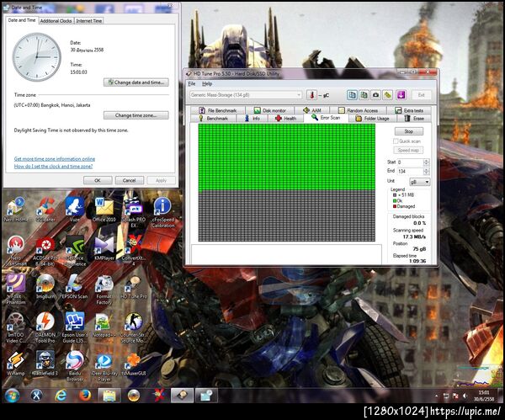Open HD Tune Pro desktop shortcut

[133, 287]
